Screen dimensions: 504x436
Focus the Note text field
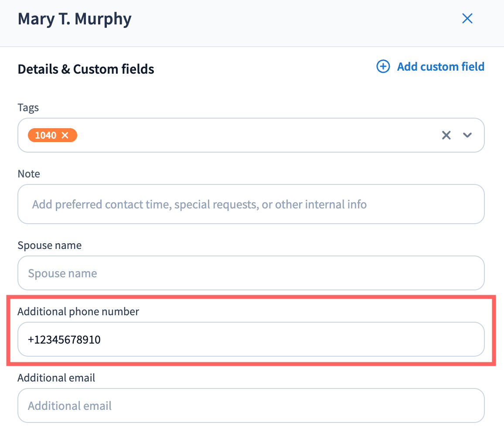point(251,204)
